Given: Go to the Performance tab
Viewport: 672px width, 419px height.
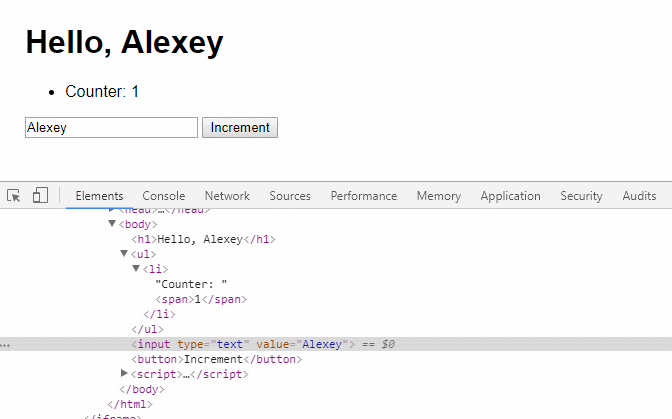Looking at the screenshot, I should [363, 196].
